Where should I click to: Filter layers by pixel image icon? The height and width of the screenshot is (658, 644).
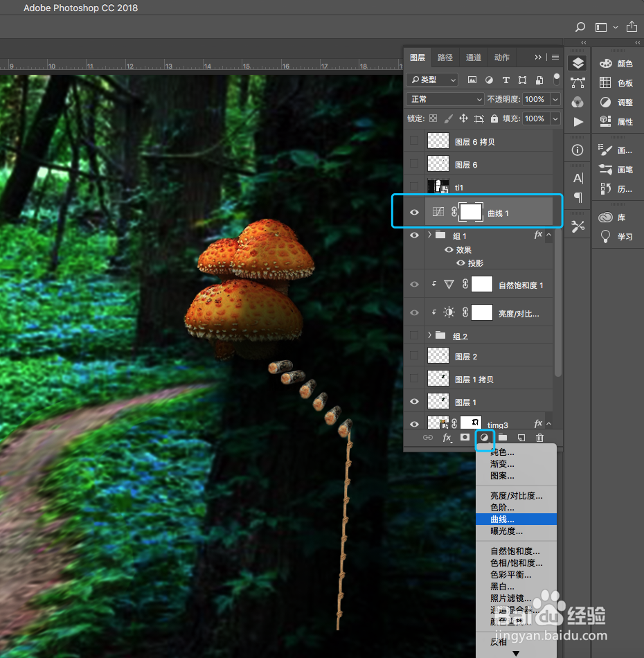(472, 80)
